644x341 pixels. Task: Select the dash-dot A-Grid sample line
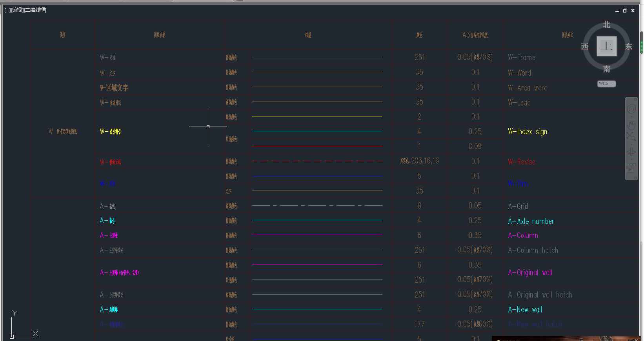[317, 206]
